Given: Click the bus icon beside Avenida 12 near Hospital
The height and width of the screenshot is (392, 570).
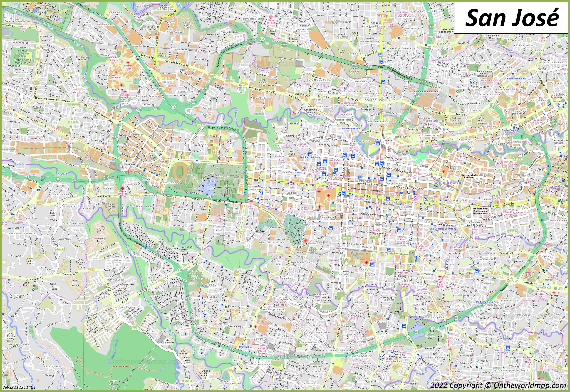Looking at the screenshot, I should pos(330,228).
